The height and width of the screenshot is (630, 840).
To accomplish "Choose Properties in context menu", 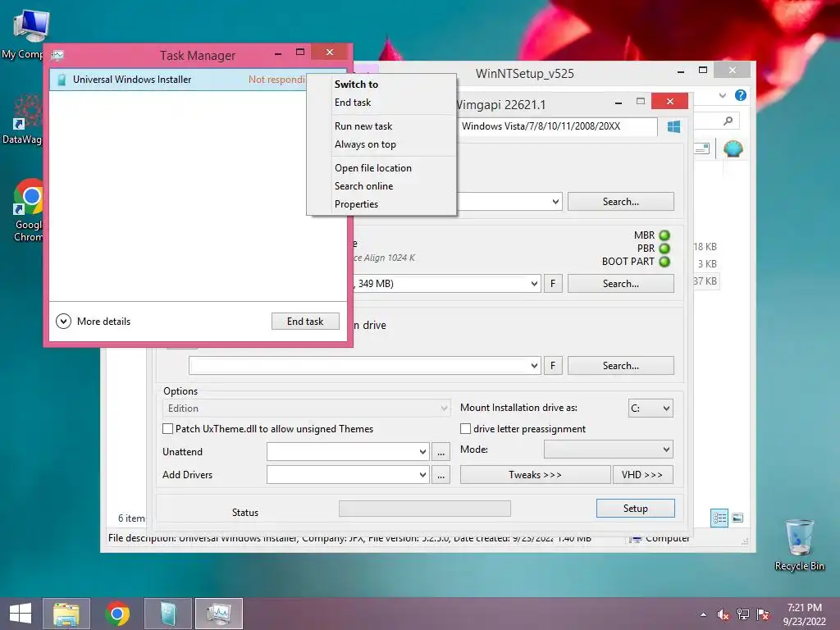I will click(x=356, y=204).
